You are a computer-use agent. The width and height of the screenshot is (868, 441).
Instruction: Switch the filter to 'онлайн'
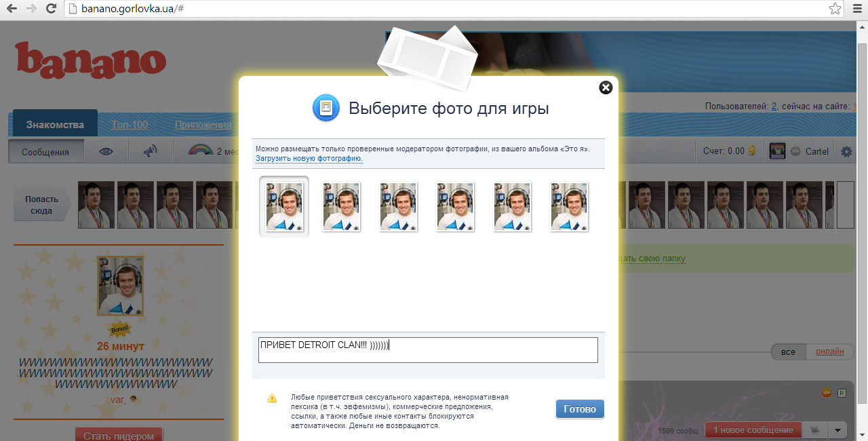(x=829, y=351)
